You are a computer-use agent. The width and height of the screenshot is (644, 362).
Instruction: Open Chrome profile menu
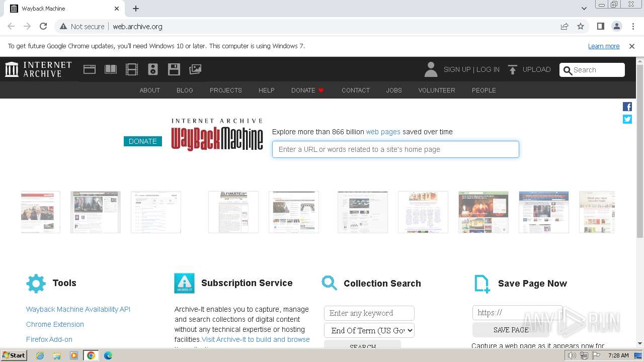617,26
